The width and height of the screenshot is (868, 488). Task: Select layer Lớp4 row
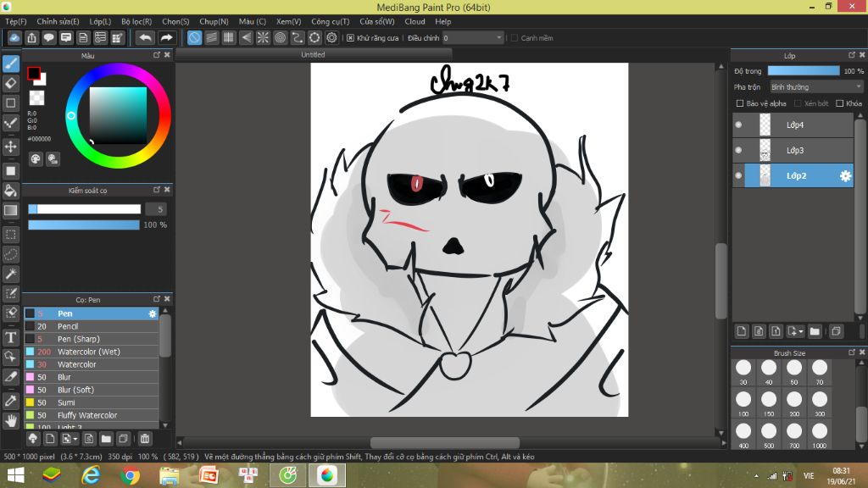(793, 125)
